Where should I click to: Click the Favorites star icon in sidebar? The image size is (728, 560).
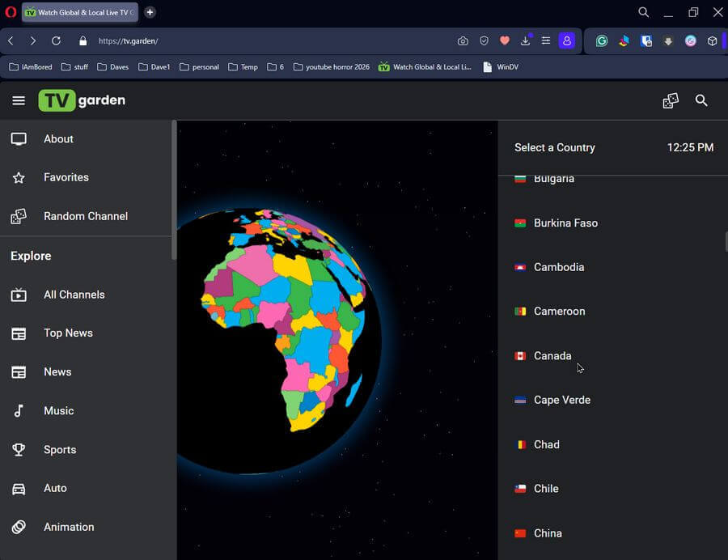coord(19,177)
